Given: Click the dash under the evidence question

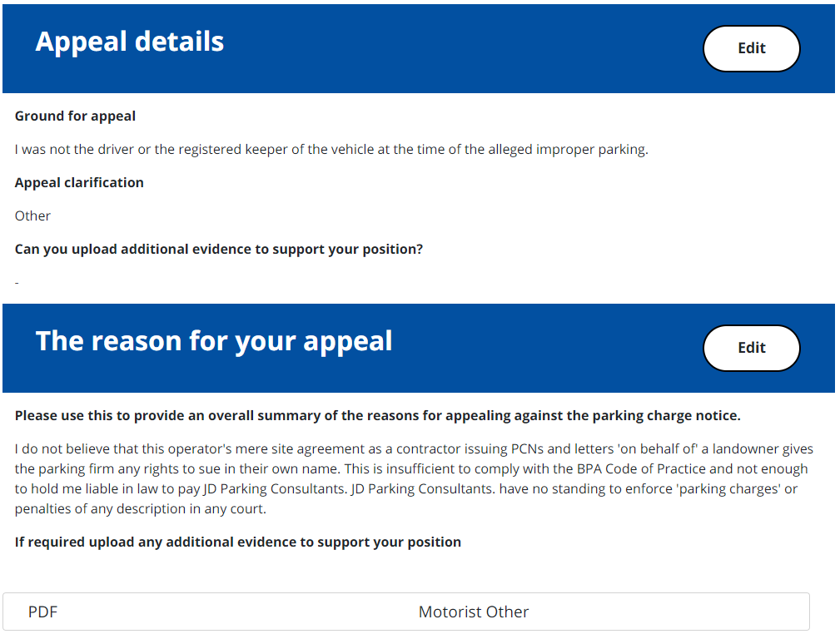Looking at the screenshot, I should [x=17, y=283].
